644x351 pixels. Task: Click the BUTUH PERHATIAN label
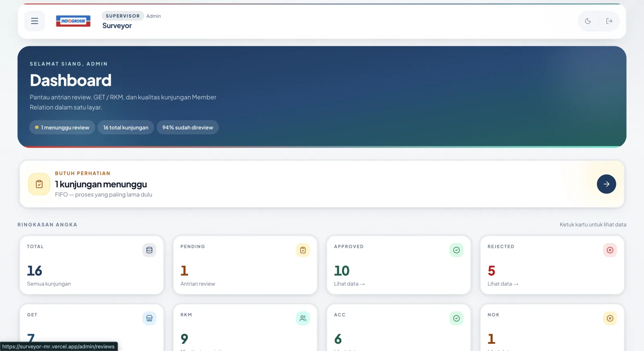point(83,173)
